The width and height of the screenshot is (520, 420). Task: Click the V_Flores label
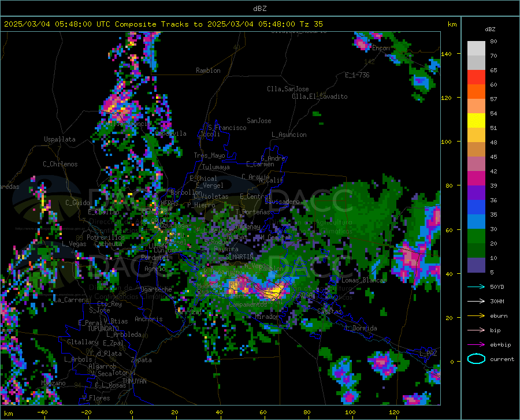(96, 398)
